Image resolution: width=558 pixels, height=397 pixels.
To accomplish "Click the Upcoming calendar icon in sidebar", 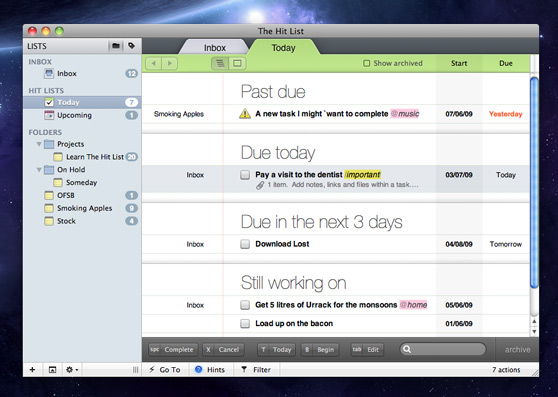I will [49, 115].
